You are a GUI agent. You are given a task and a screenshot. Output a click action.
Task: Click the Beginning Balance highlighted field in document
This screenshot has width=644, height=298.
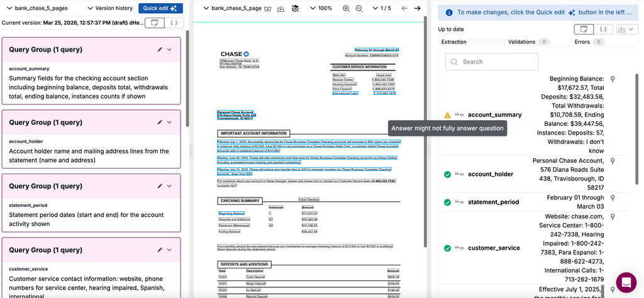click(231, 214)
